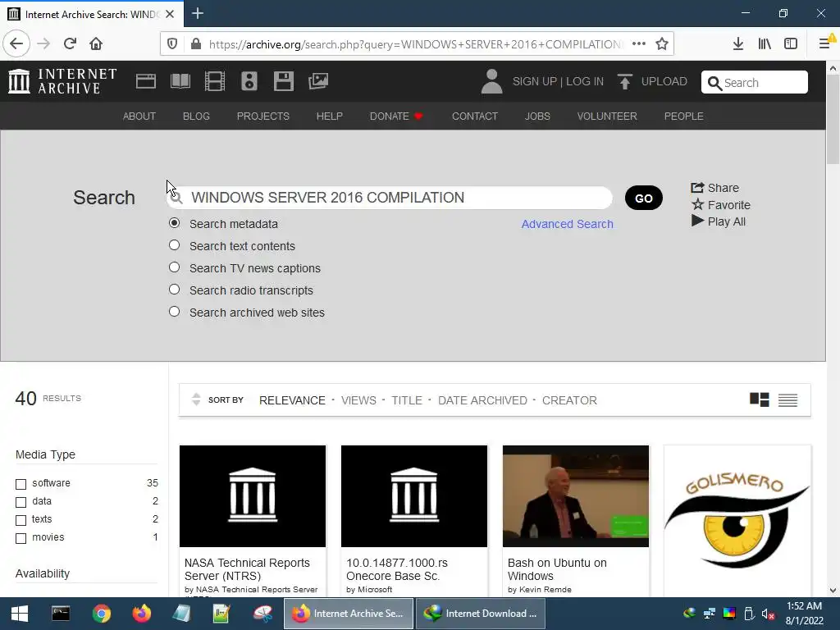Open the page actions three-dots menu
The width and height of the screenshot is (840, 630).
click(x=638, y=44)
